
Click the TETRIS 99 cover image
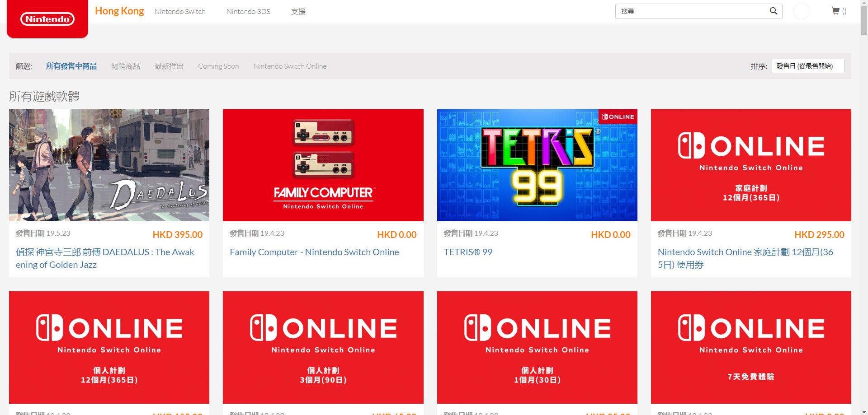coord(537,165)
